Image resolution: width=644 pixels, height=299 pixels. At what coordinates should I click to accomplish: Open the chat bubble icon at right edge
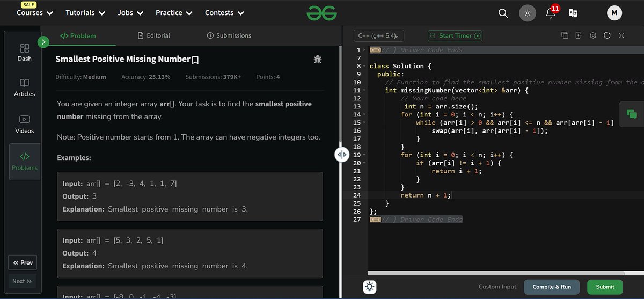[632, 114]
